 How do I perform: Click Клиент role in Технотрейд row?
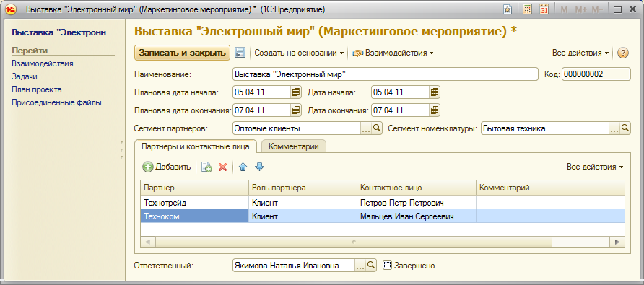pos(303,203)
